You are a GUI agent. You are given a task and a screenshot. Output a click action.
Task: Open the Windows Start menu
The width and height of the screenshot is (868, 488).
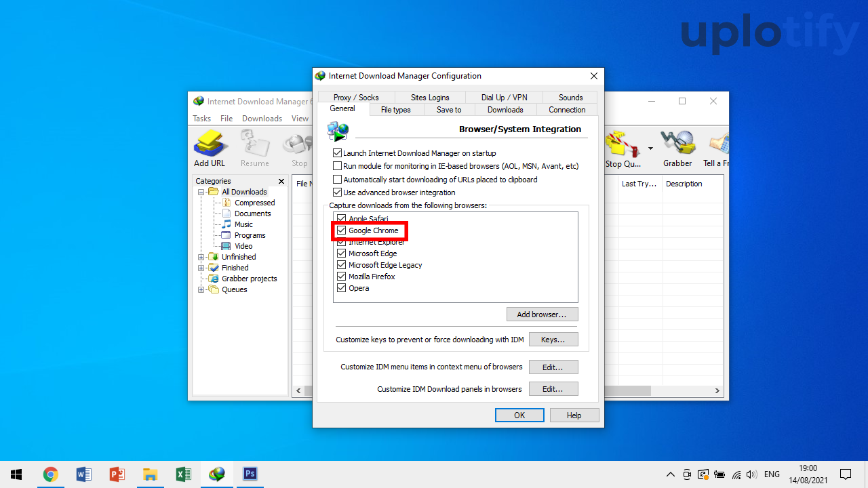(16, 474)
